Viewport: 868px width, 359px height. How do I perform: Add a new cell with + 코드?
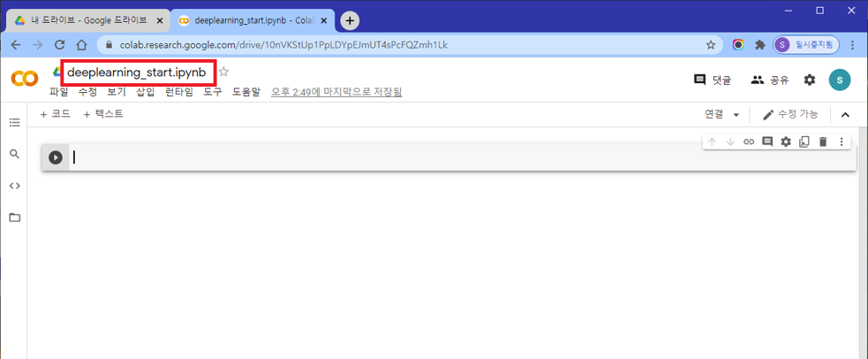[x=55, y=114]
